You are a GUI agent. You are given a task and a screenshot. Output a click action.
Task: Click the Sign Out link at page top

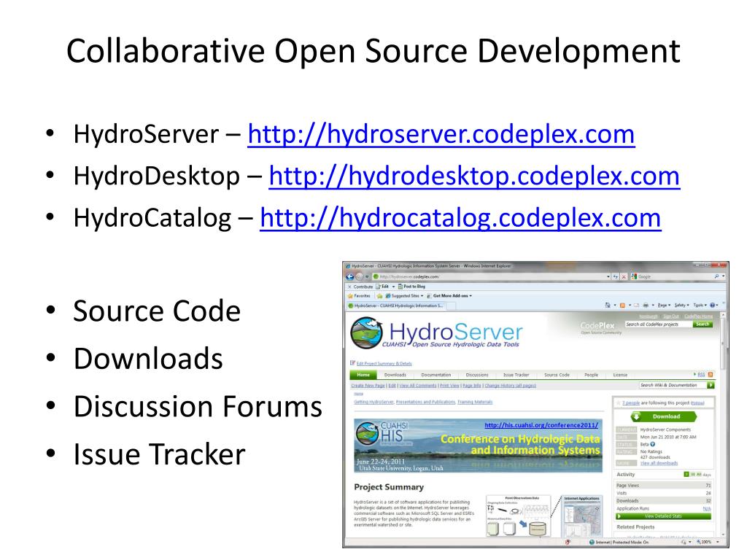[x=671, y=316]
